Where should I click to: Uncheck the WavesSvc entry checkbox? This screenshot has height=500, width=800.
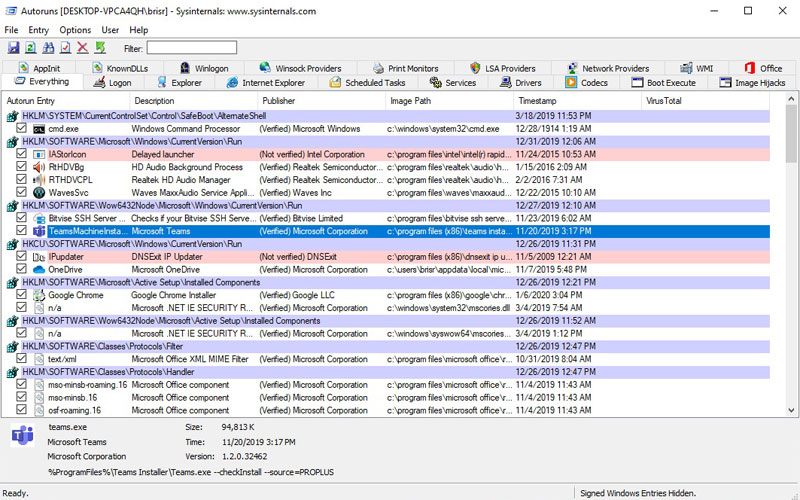click(x=21, y=192)
